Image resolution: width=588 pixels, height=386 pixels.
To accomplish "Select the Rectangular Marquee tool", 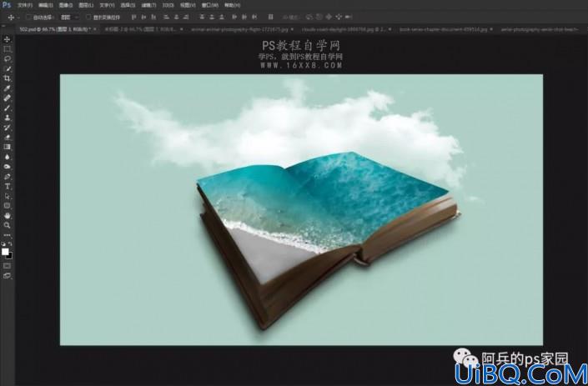I will pyautogui.click(x=7, y=48).
